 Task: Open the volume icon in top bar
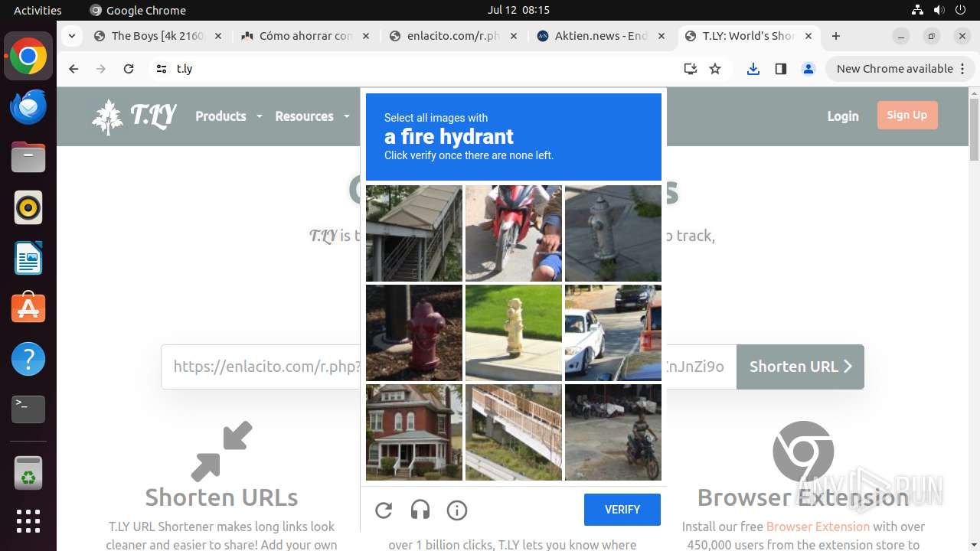(939, 10)
